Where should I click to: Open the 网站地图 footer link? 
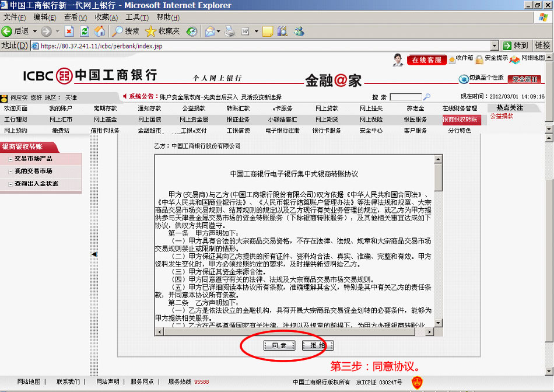coord(29,381)
